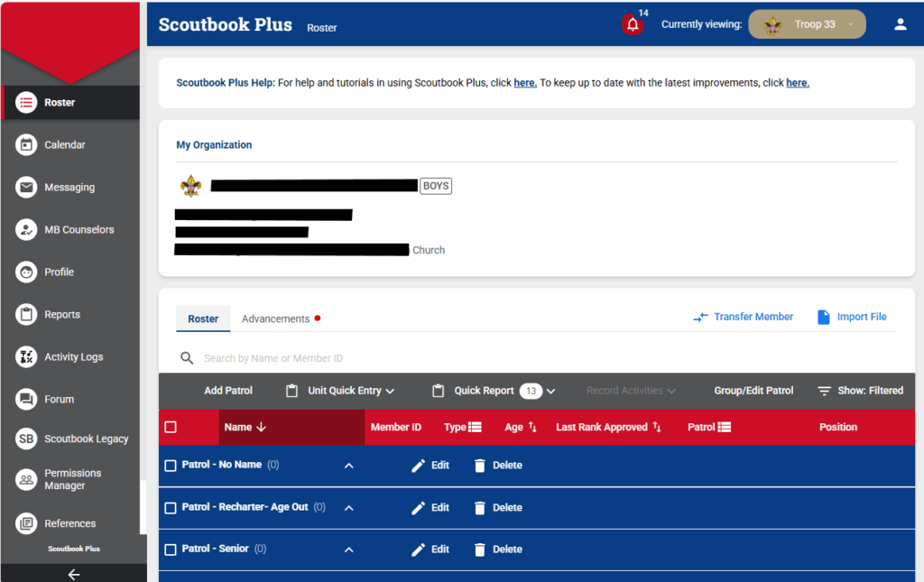Tick the Patrol - Senior checkbox
924x582 pixels.
[x=171, y=550]
